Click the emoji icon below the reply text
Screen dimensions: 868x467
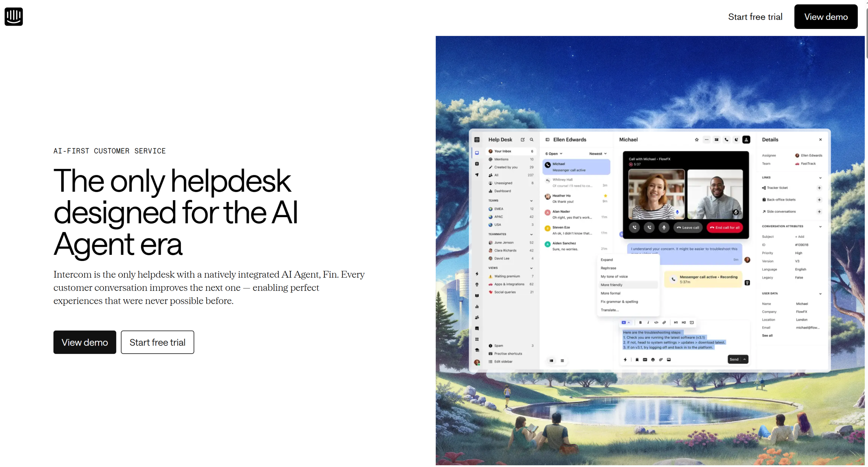point(653,359)
